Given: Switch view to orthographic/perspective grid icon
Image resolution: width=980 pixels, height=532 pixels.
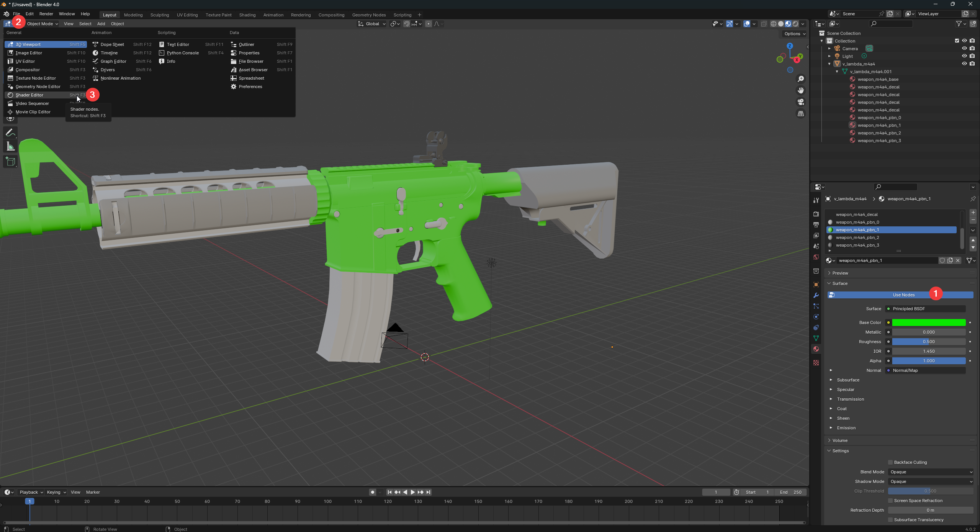Looking at the screenshot, I should (801, 114).
